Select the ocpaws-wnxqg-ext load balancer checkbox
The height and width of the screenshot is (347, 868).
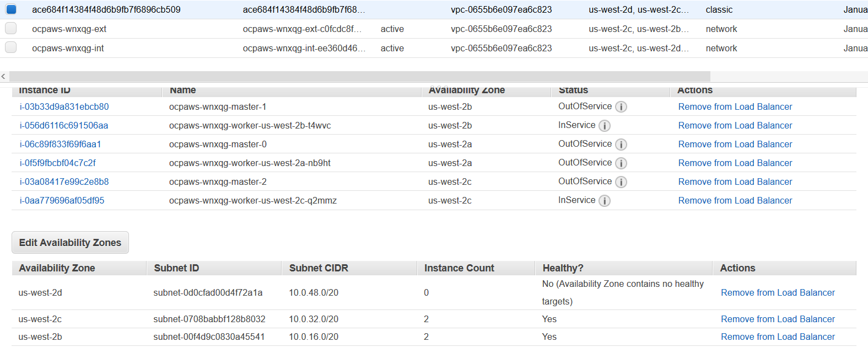(x=10, y=29)
